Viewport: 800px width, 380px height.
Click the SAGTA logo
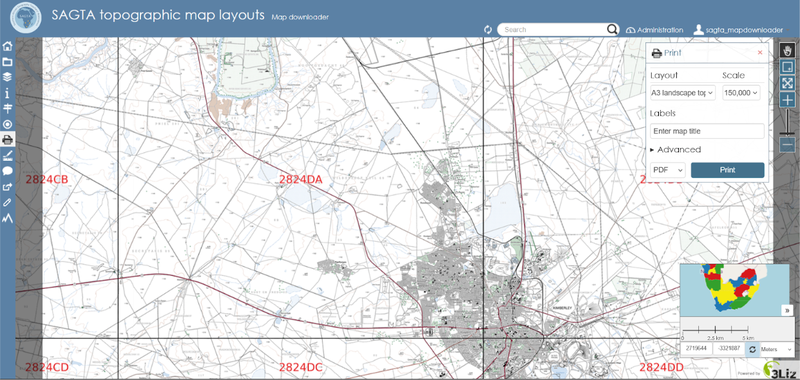tap(26, 18)
